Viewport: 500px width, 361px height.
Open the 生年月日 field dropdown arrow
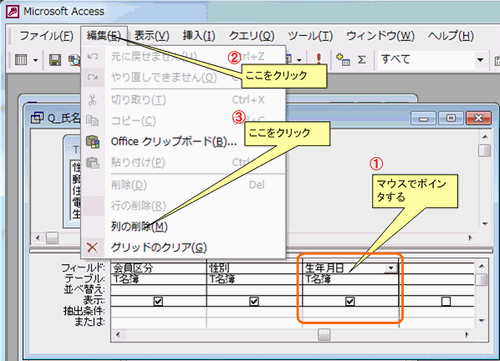click(391, 268)
